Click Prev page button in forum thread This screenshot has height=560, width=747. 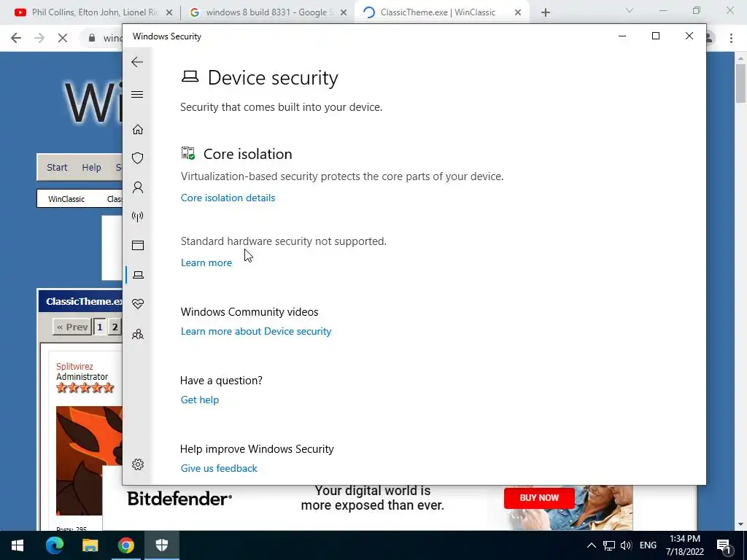[x=72, y=327]
